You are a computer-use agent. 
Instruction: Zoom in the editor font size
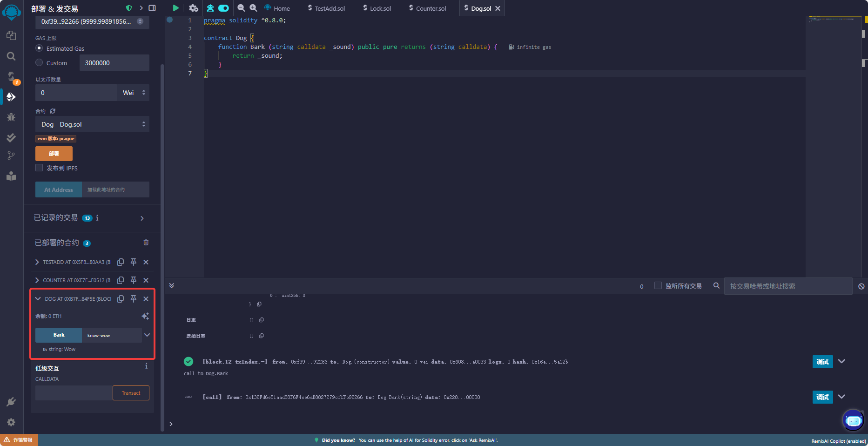253,8
